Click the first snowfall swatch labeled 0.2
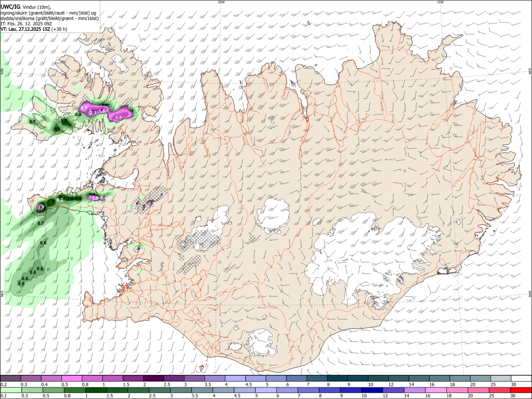The height and width of the screenshot is (399, 532). pos(10,378)
